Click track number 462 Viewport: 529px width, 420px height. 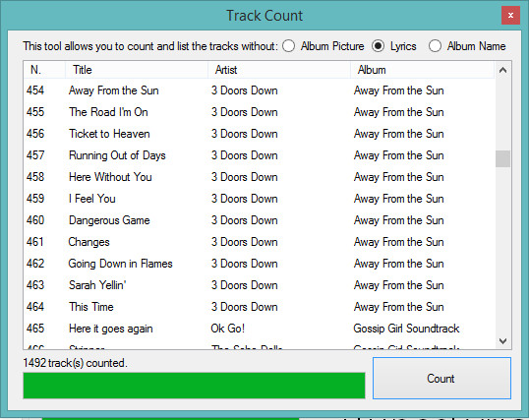point(35,264)
